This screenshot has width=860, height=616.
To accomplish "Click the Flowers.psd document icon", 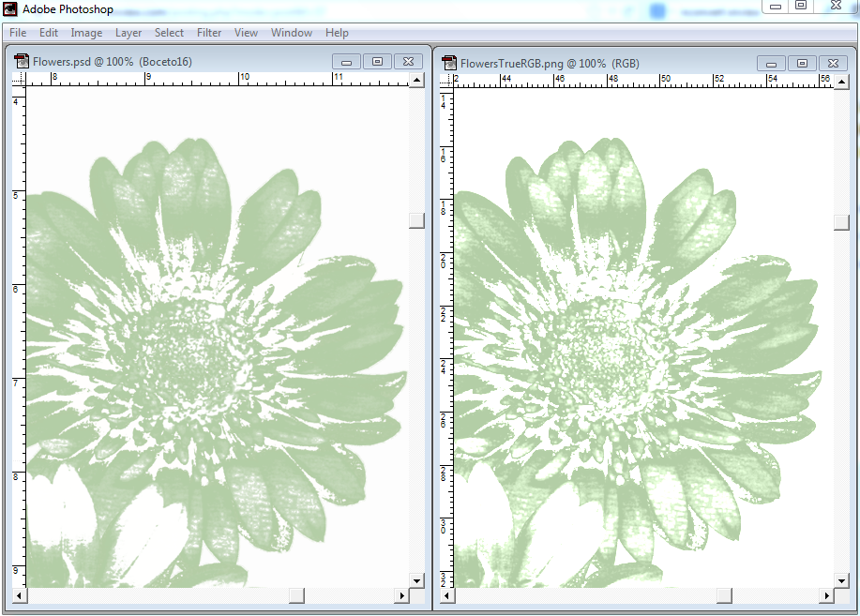I will tap(22, 62).
